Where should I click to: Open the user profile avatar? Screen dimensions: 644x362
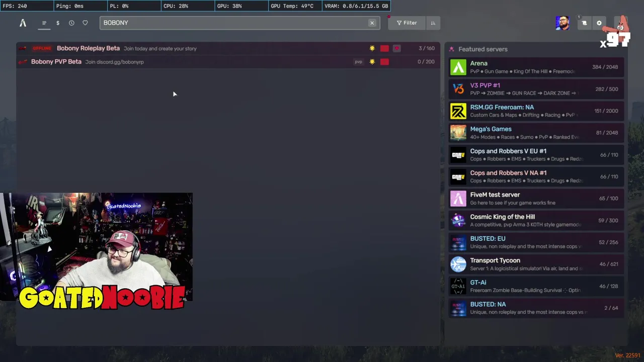(562, 23)
